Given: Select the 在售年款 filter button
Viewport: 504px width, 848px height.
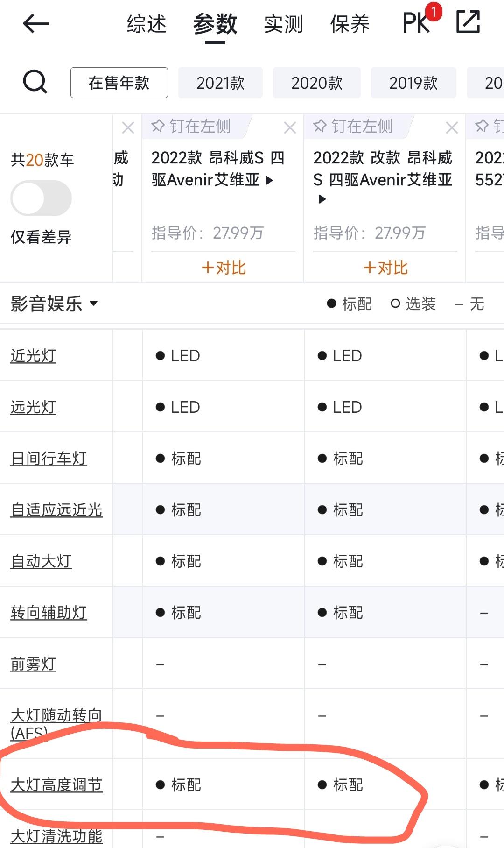Looking at the screenshot, I should click(x=119, y=83).
